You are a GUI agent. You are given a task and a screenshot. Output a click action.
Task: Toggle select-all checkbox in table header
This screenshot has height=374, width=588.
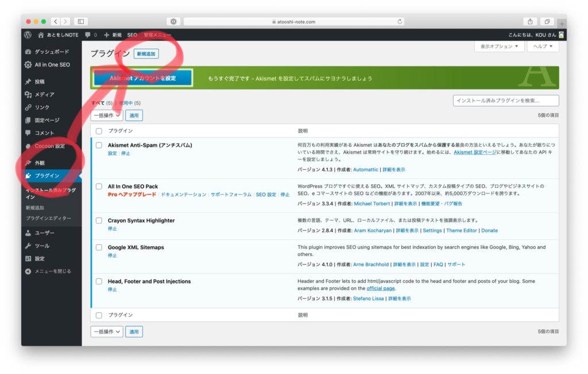tap(99, 131)
